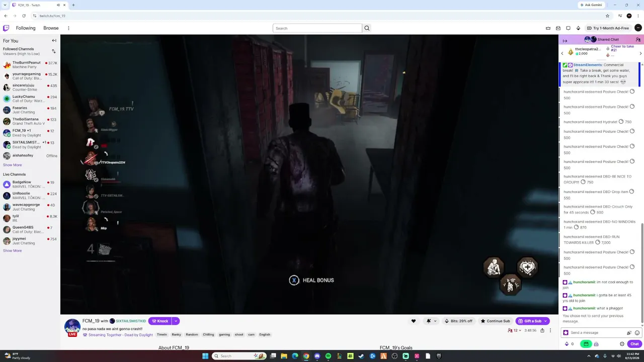Send message with Chat button
This screenshot has height=362, width=644.
click(x=634, y=344)
